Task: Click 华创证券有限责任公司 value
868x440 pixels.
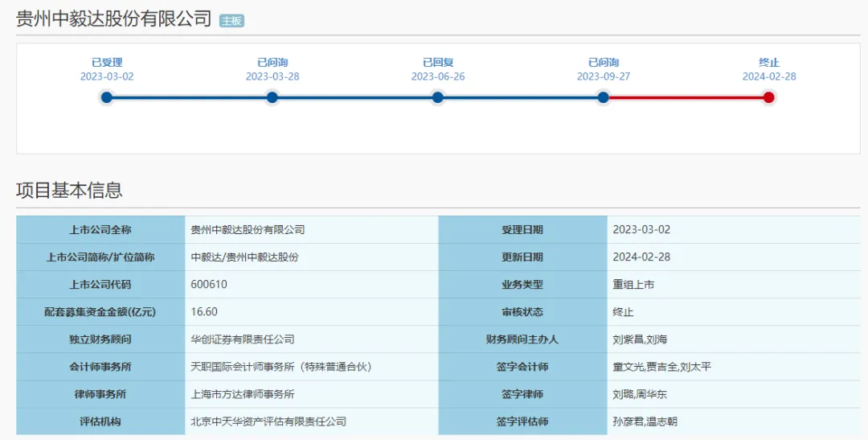Action: coord(243,339)
